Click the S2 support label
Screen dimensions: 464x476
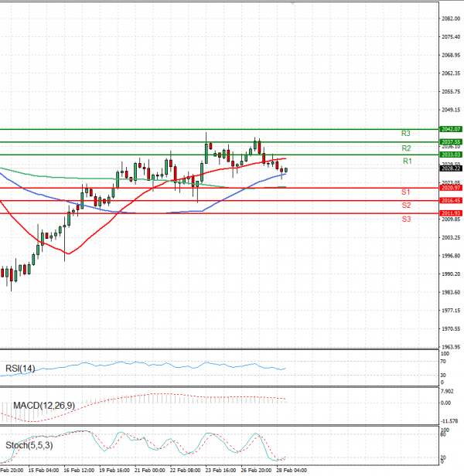(x=406, y=206)
